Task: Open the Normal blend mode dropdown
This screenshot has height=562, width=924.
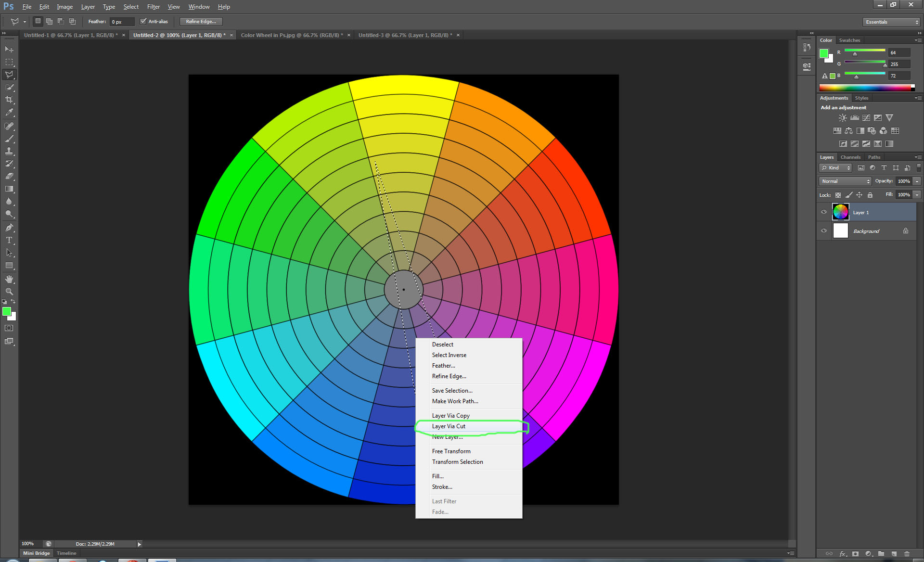Action: pyautogui.click(x=845, y=181)
